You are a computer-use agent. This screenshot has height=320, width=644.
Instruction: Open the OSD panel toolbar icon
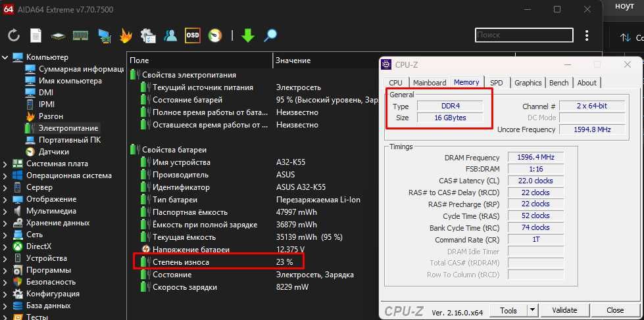click(x=192, y=35)
